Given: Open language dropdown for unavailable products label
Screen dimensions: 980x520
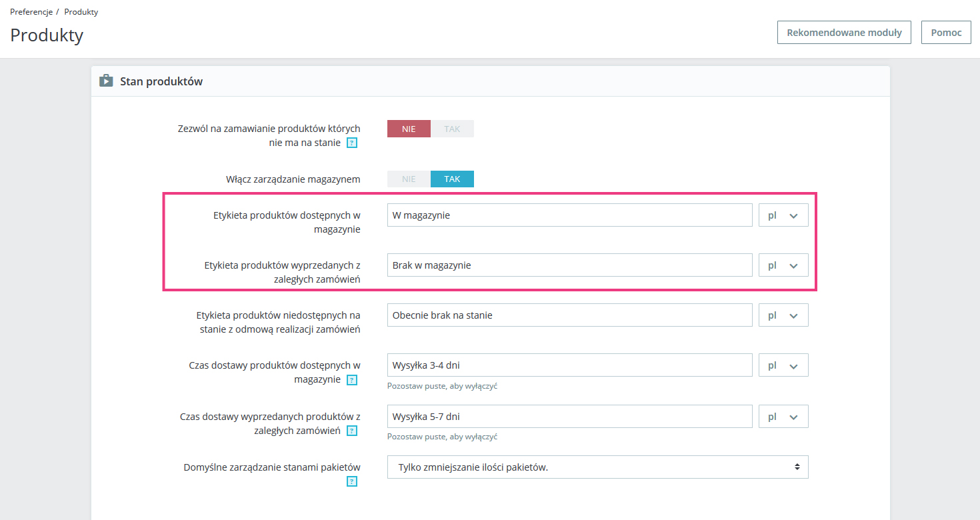Looking at the screenshot, I should [783, 315].
